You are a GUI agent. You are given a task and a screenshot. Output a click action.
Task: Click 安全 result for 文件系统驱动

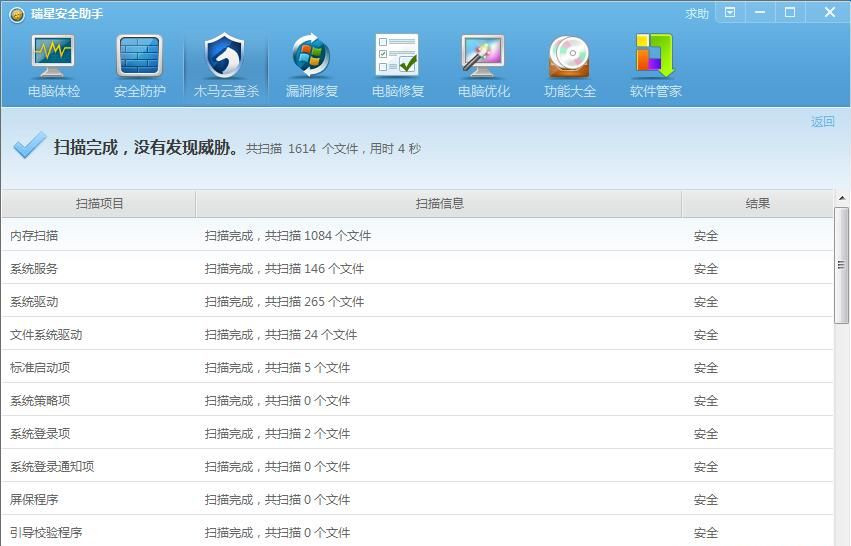click(706, 335)
